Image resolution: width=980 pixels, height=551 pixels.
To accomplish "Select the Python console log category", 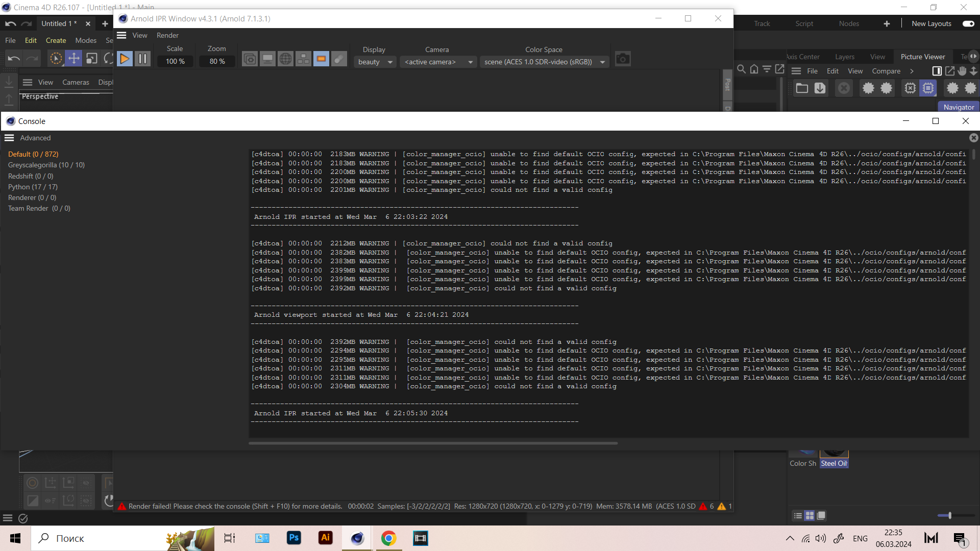I will tap(33, 187).
